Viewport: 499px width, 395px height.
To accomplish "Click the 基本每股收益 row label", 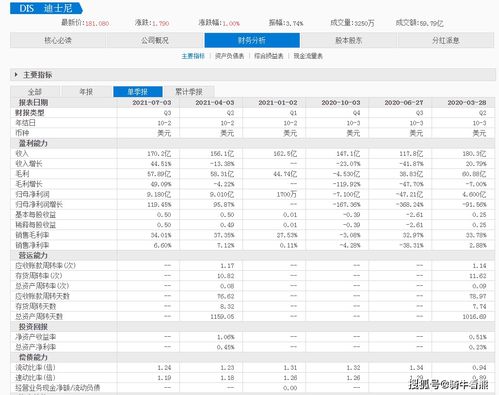I will click(x=36, y=215).
